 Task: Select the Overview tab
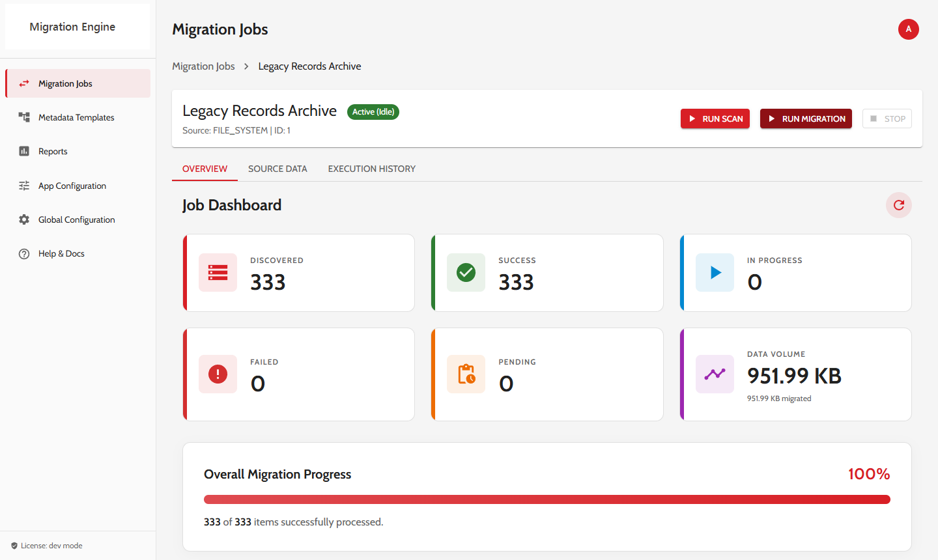205,169
